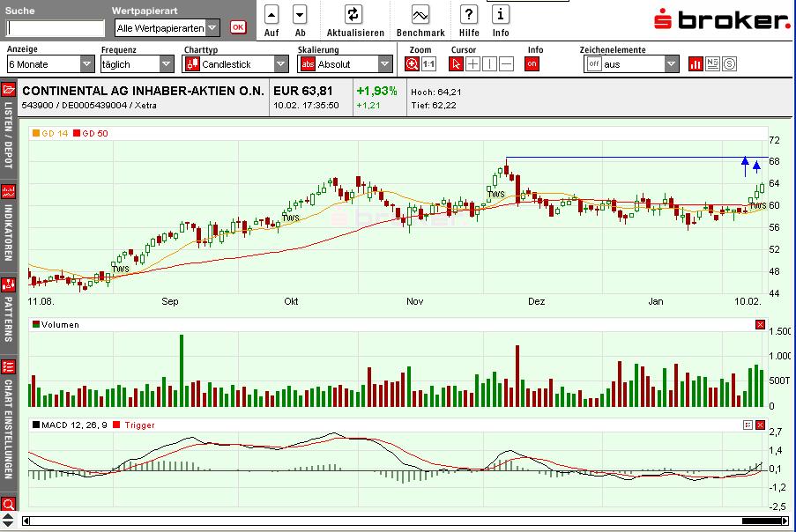This screenshot has width=796, height=532.
Task: Open the Patterns side tab
Action: (x=9, y=313)
